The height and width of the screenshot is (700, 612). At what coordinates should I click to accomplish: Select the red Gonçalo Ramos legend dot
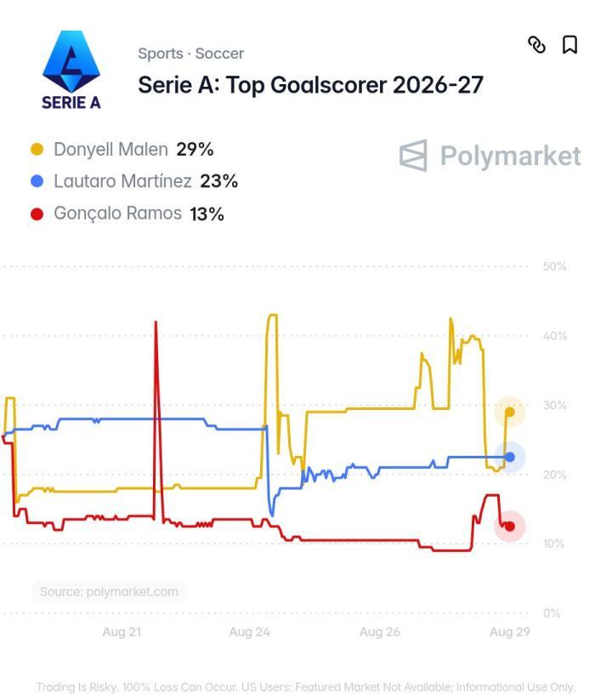[37, 213]
